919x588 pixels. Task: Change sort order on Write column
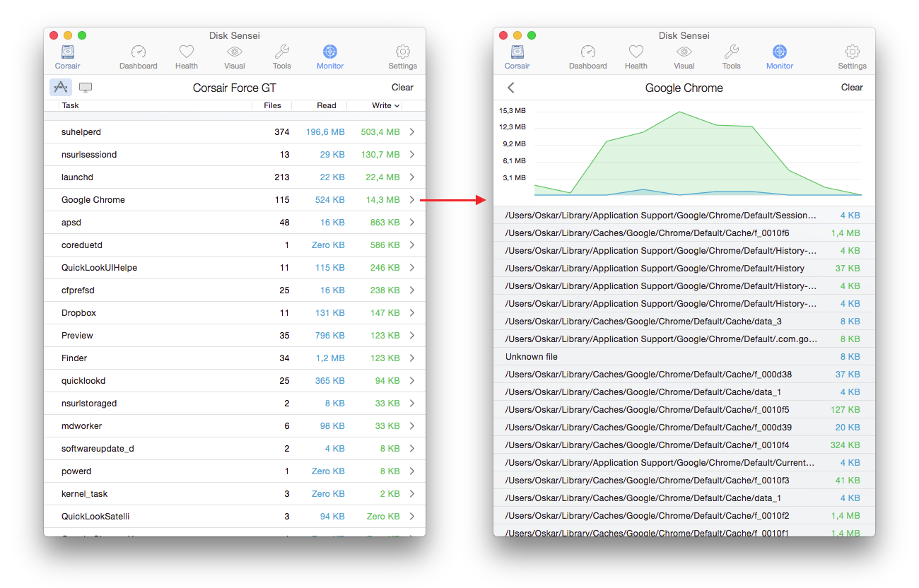point(386,105)
